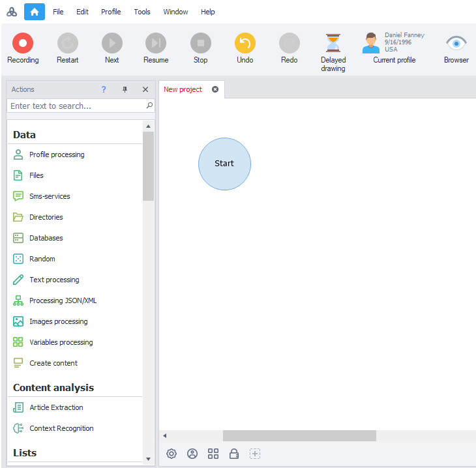Click the grid icon in bottom toolbar
This screenshot has width=476, height=468.
(x=213, y=454)
